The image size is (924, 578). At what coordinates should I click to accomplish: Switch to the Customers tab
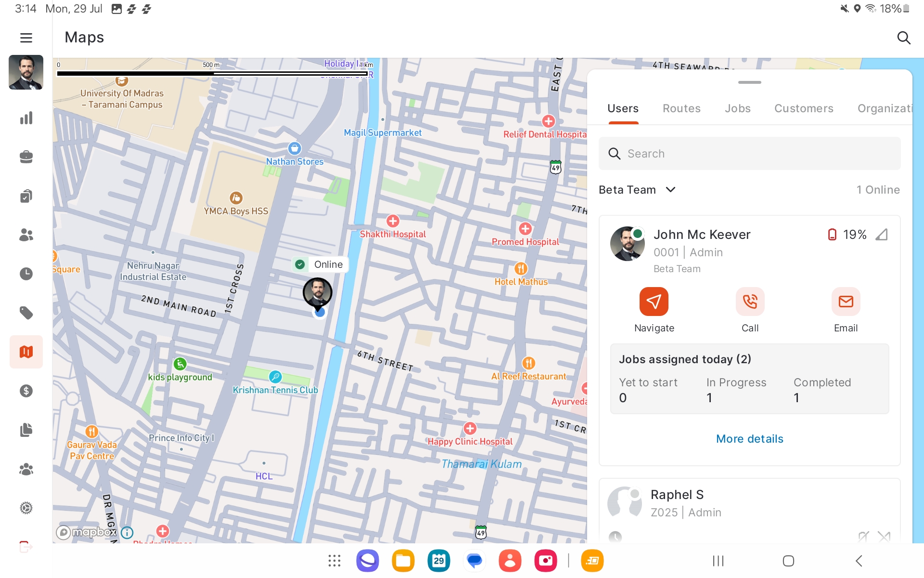pos(803,108)
